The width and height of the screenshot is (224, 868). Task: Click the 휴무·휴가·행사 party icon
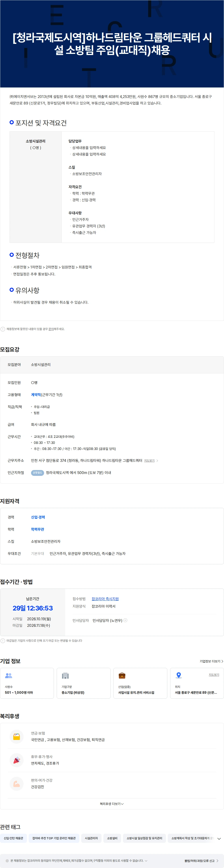[x=17, y=760]
